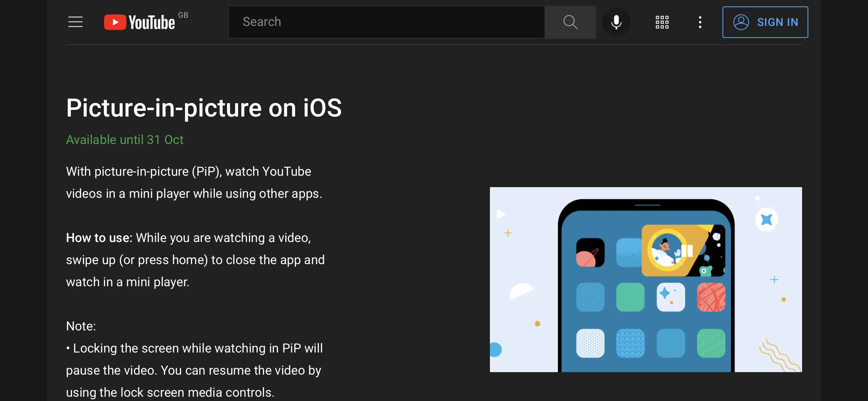Screen dimensions: 868x401
Task: Start voice search with microphone icon
Action: (616, 22)
